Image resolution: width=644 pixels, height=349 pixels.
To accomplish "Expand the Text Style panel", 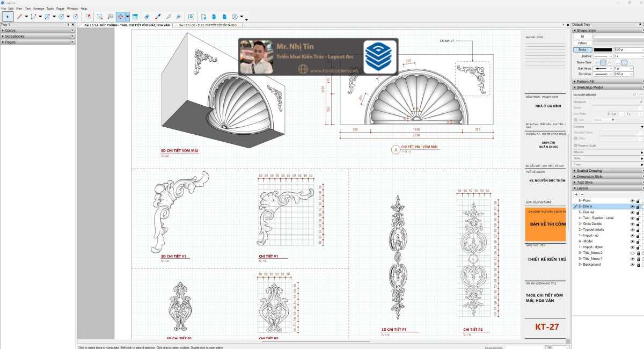I will (x=608, y=183).
